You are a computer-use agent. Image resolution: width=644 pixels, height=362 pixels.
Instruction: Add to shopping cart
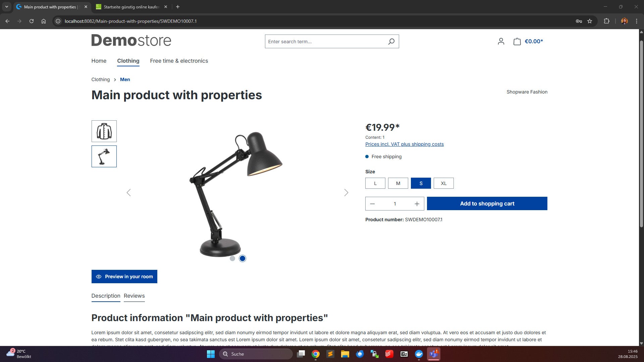pos(487,203)
